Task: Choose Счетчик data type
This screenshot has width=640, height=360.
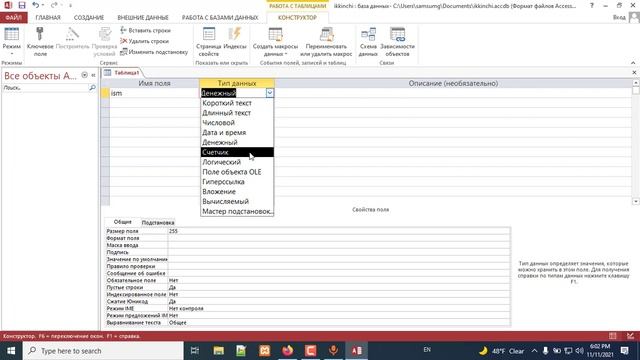Action: point(237,152)
